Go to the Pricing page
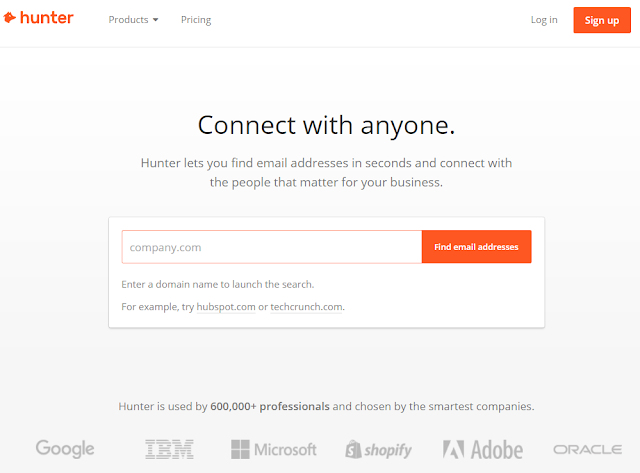 click(196, 20)
